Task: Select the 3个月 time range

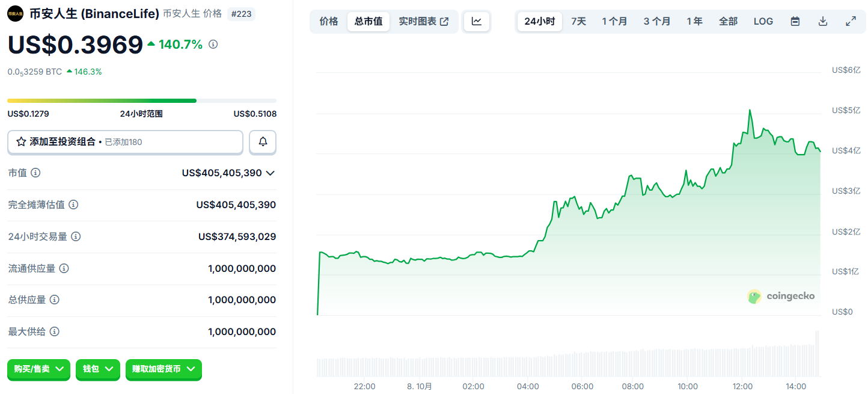Action: point(657,22)
